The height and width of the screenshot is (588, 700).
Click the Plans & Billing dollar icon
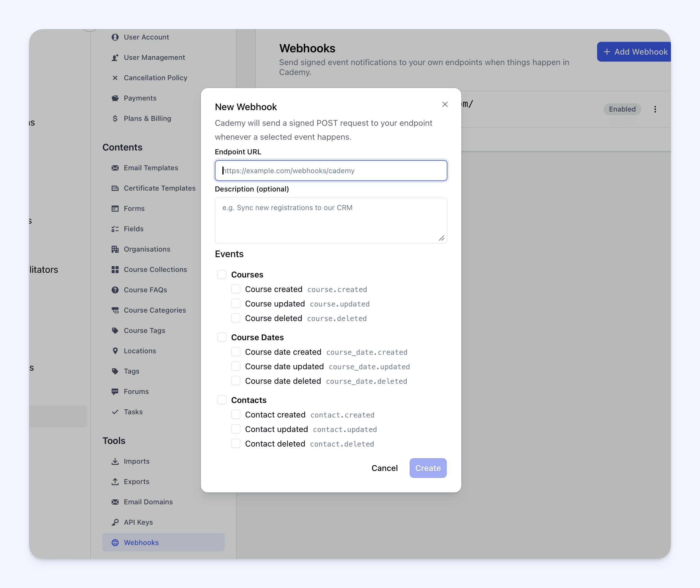tap(115, 118)
